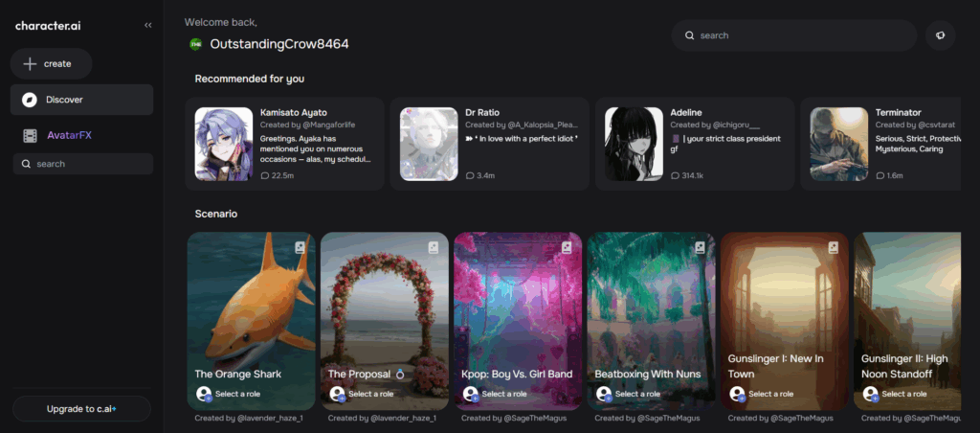Click the AvatarFX film strip icon
The height and width of the screenshot is (433, 980).
pyautogui.click(x=30, y=136)
